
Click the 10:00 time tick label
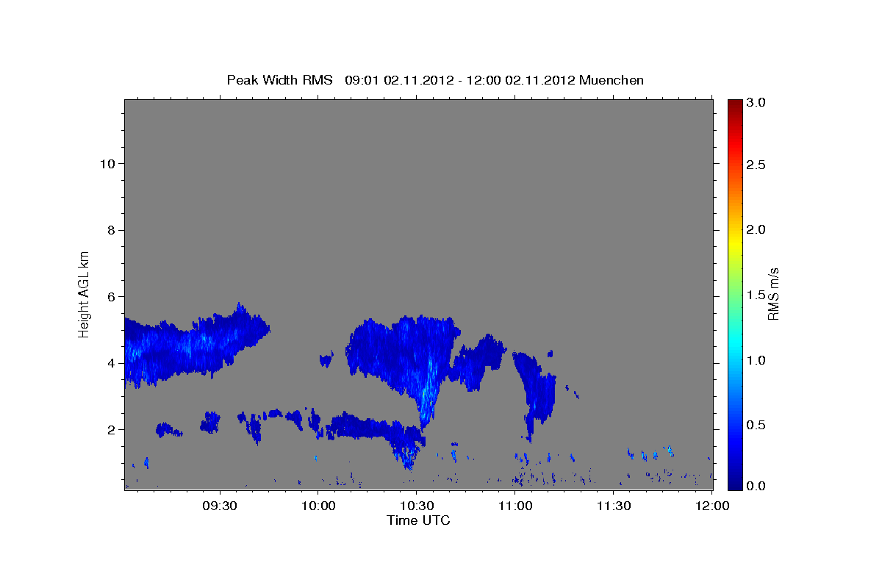[x=318, y=506]
